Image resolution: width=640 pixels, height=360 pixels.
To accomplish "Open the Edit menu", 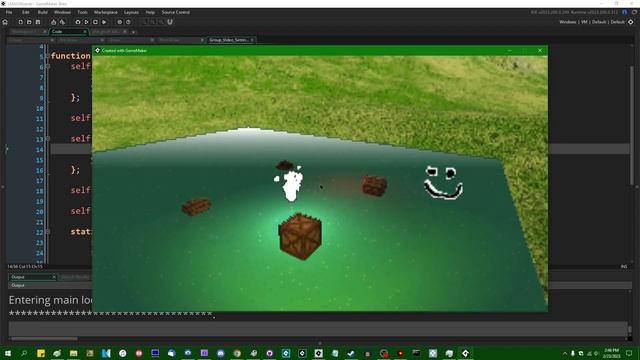I will (26, 12).
